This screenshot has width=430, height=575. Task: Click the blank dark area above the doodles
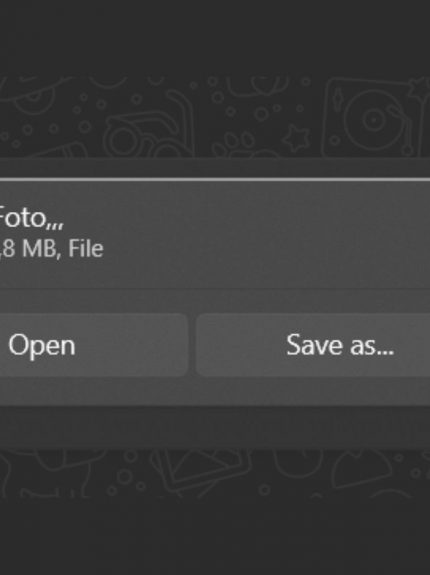[215, 37]
